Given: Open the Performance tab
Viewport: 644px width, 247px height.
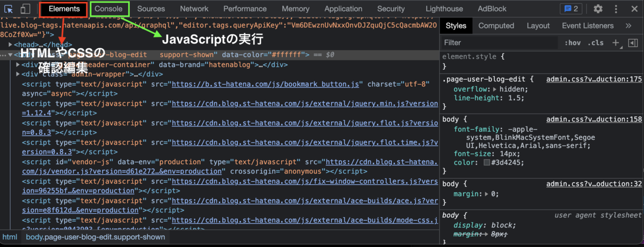Looking at the screenshot, I should point(245,9).
